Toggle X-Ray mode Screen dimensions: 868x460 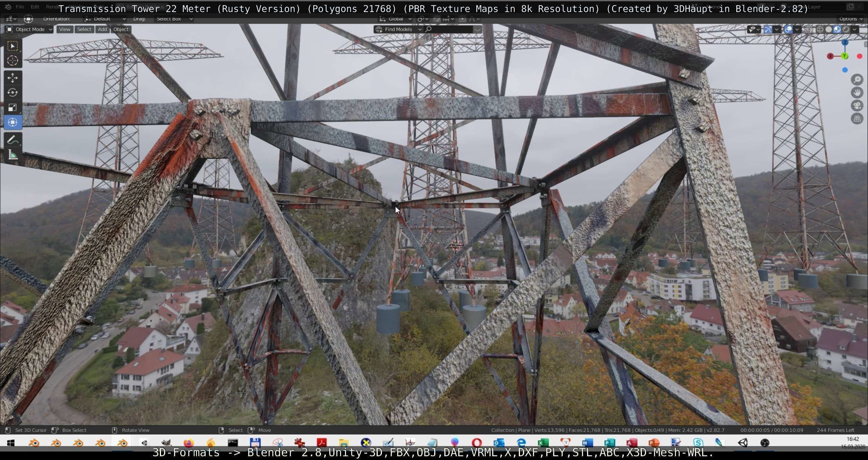click(x=808, y=29)
